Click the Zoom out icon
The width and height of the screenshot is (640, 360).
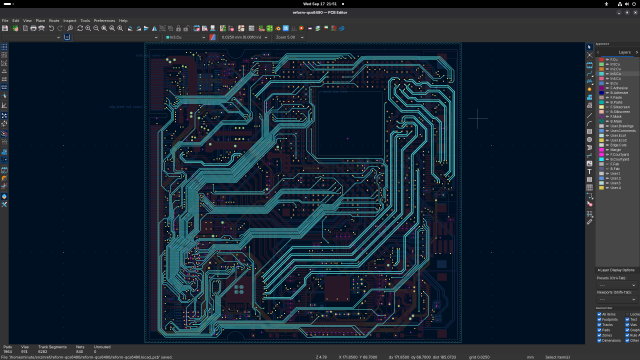coord(96,28)
